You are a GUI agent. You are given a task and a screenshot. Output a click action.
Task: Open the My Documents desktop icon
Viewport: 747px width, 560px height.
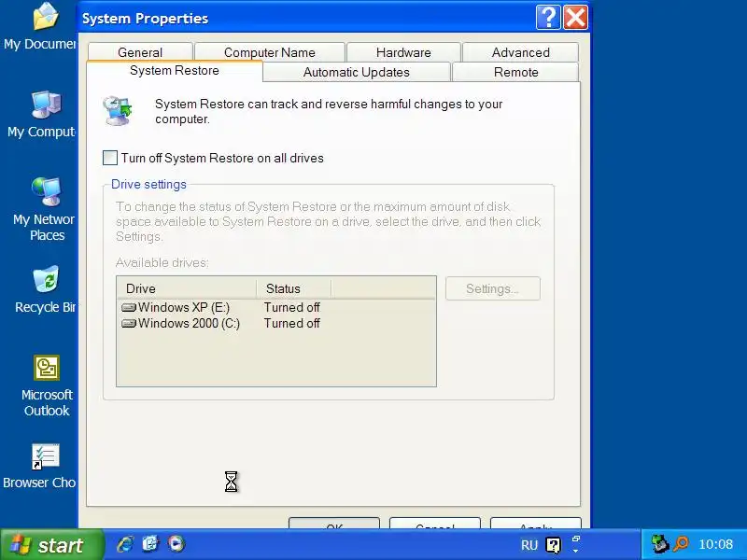pos(46,17)
